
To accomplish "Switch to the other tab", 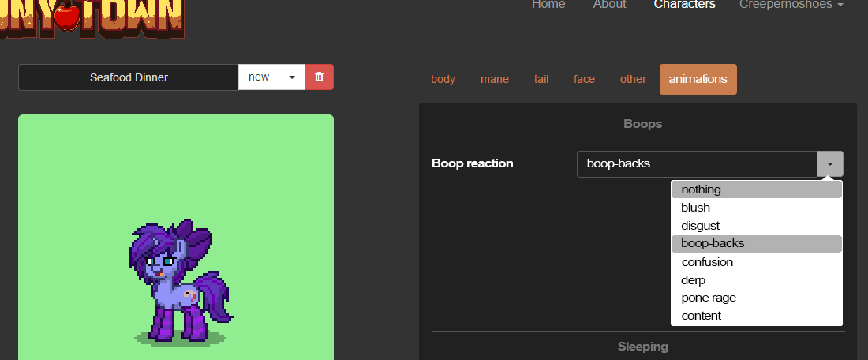I will coord(633,79).
